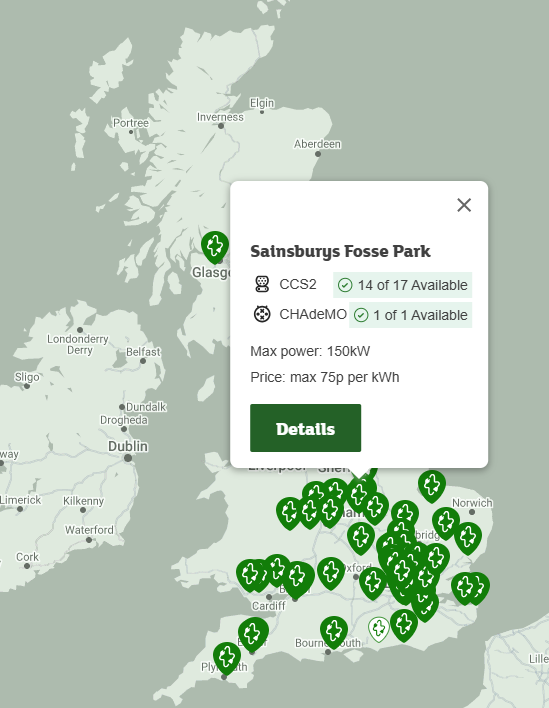Screen dimensions: 549x708
Task: Click the Sainsburys Fosse Park title
Action: coord(340,252)
